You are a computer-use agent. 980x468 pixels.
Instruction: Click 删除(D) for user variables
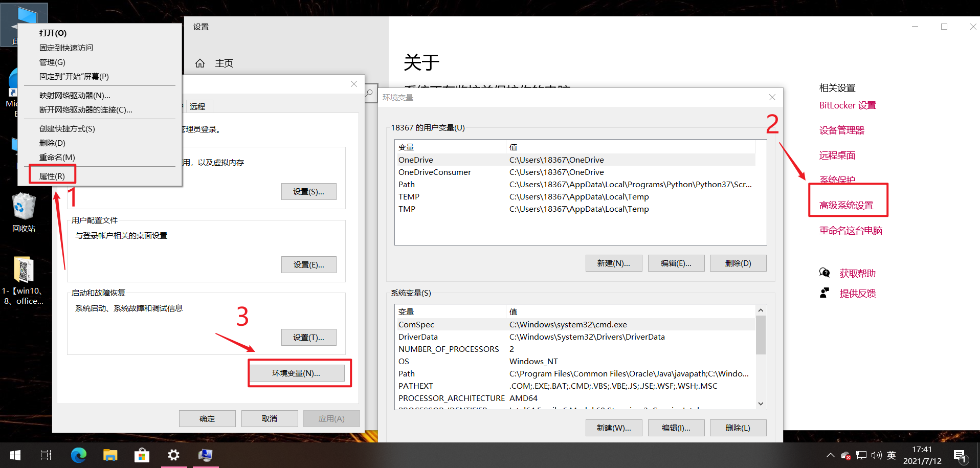tap(738, 263)
